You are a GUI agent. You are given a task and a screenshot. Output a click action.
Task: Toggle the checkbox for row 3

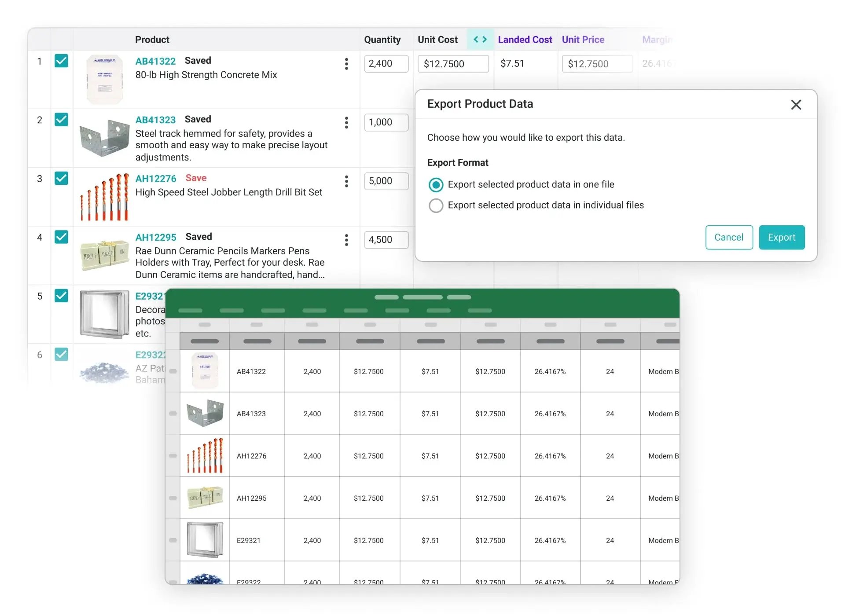coord(61,178)
